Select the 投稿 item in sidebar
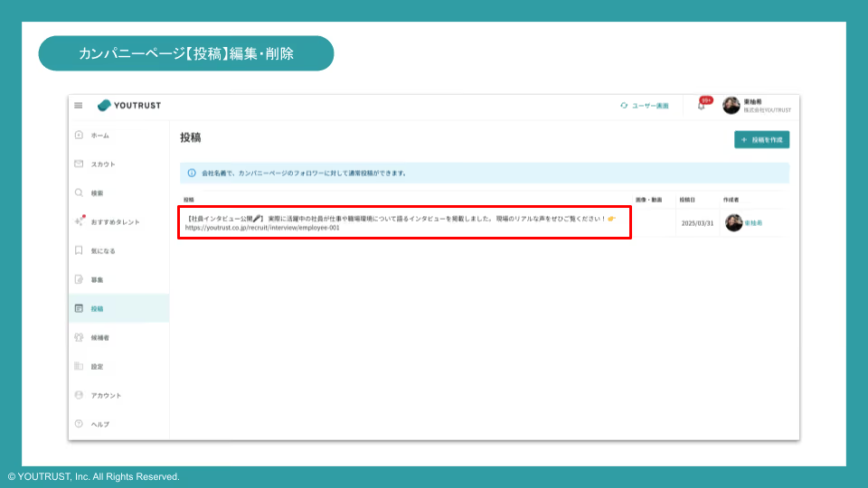The width and height of the screenshot is (868, 488). pos(97,308)
